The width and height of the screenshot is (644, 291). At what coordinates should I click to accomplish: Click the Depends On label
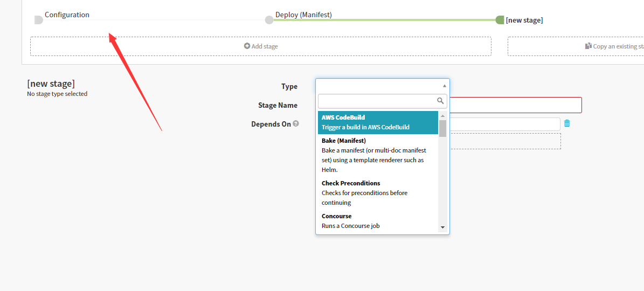(271, 124)
